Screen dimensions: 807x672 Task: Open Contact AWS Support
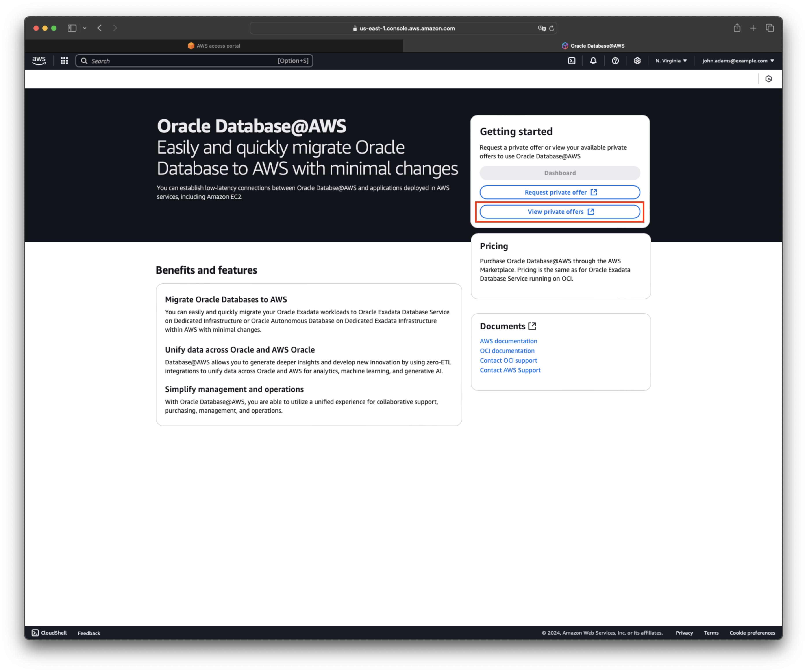(510, 370)
